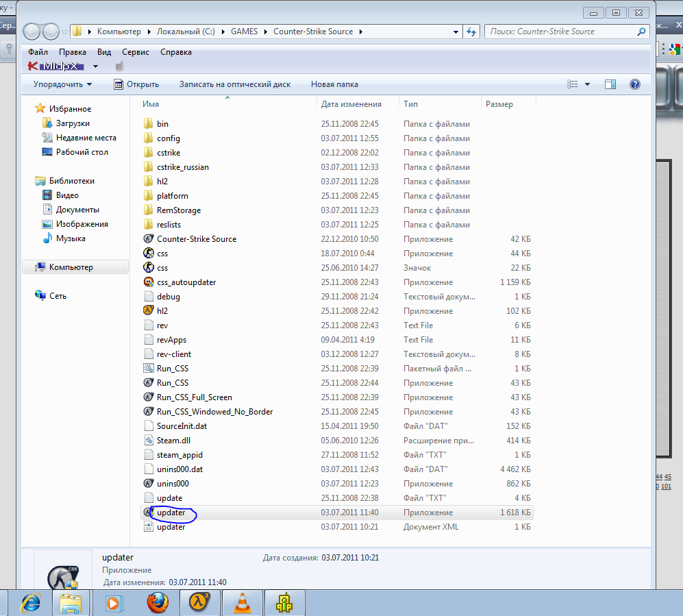Click the Новая папка button
Viewport: 683px width, 616px height.
coord(334,84)
